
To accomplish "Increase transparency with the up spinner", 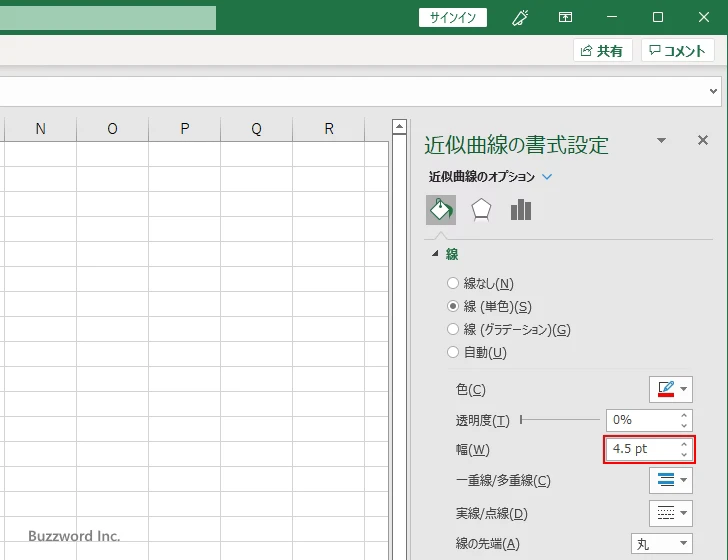I will 684,415.
